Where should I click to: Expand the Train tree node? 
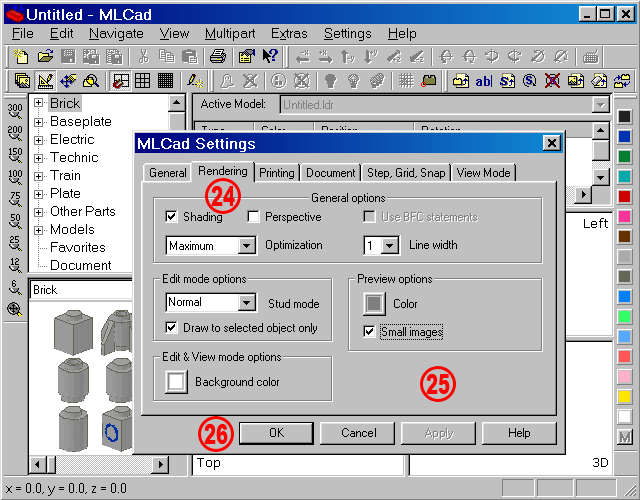point(38,176)
